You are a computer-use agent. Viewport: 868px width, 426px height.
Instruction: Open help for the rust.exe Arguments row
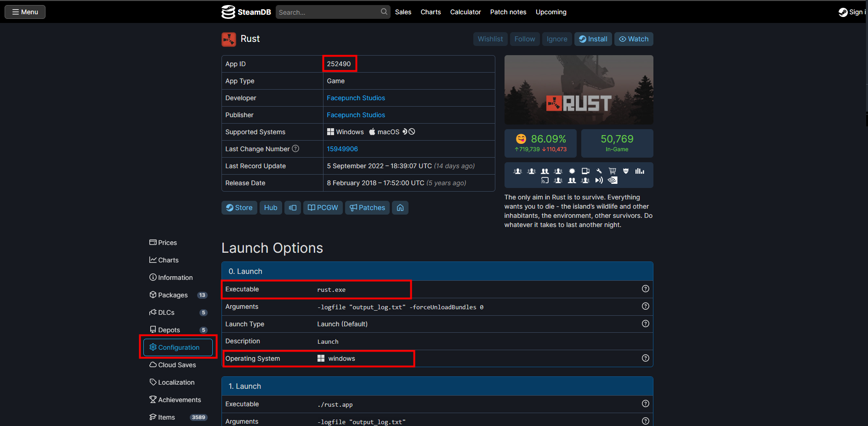[x=646, y=306]
